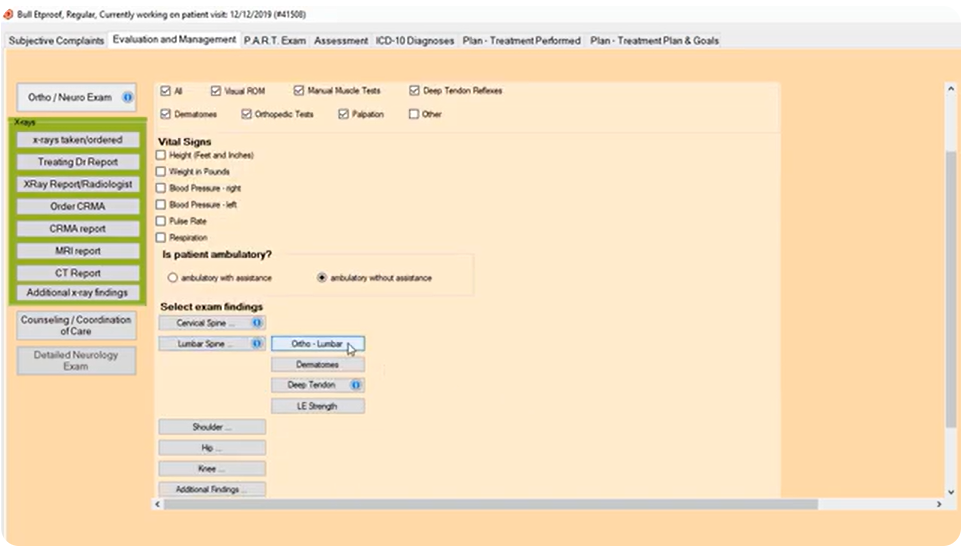This screenshot has width=966, height=550.
Task: Check Height (Feet and Inches) box
Action: (161, 155)
